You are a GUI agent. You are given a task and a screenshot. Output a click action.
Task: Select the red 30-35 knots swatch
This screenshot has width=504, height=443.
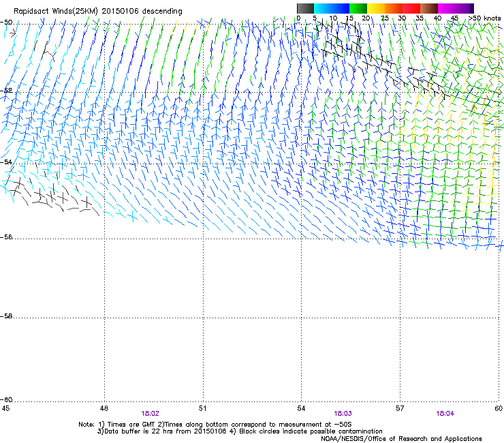click(411, 8)
